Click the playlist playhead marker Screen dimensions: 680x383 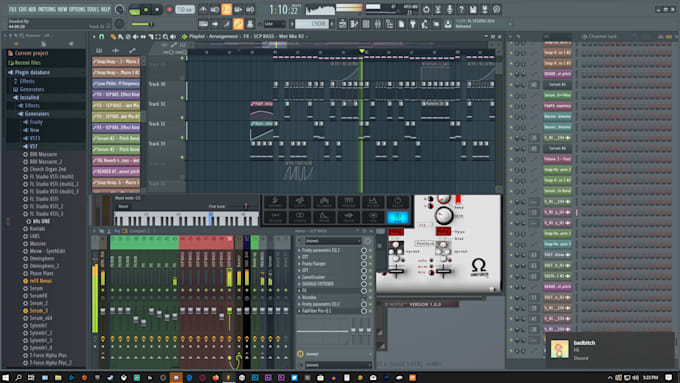[x=362, y=52]
